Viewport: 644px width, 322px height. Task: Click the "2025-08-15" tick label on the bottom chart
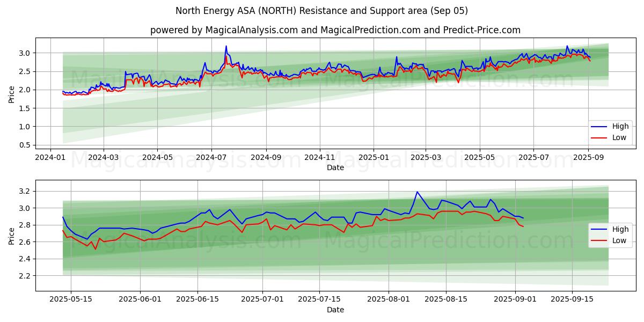(x=447, y=299)
